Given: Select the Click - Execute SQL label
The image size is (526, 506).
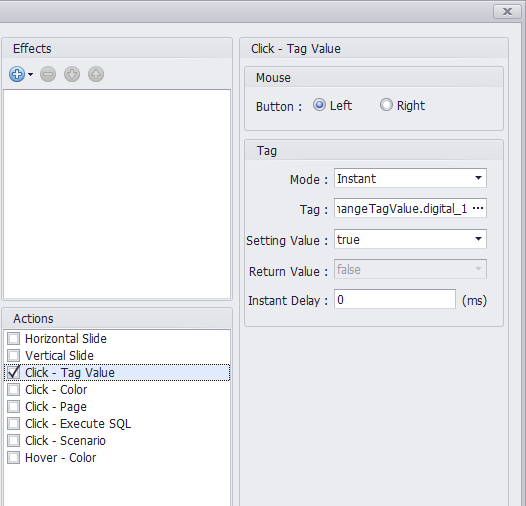Looking at the screenshot, I should coord(78,424).
